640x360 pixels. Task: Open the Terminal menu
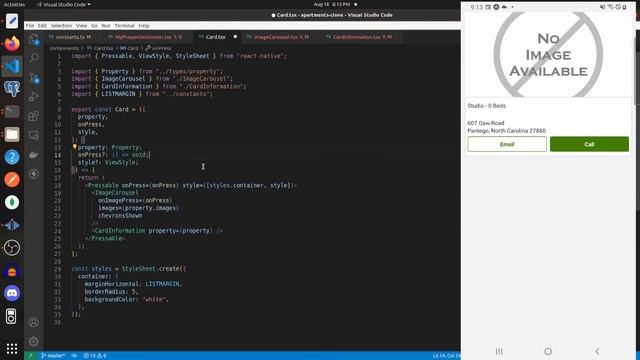point(124,25)
